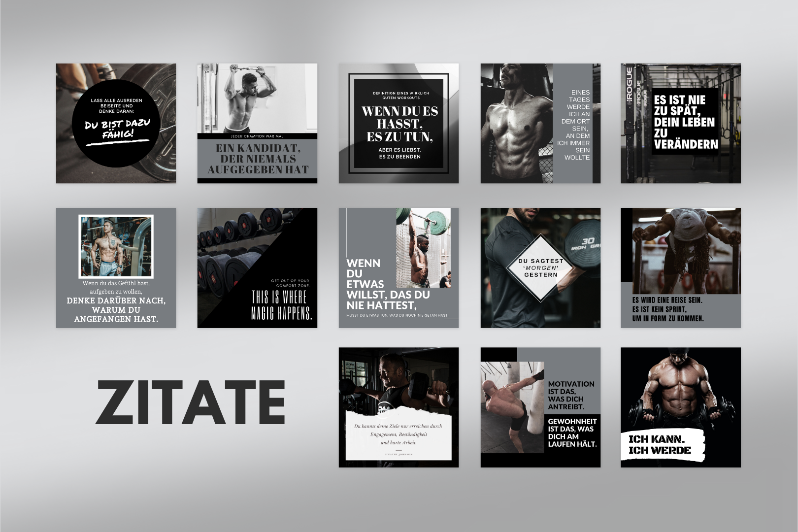Click the kickboxer punching bag photo
This screenshot has width=798, height=532.
(512, 407)
